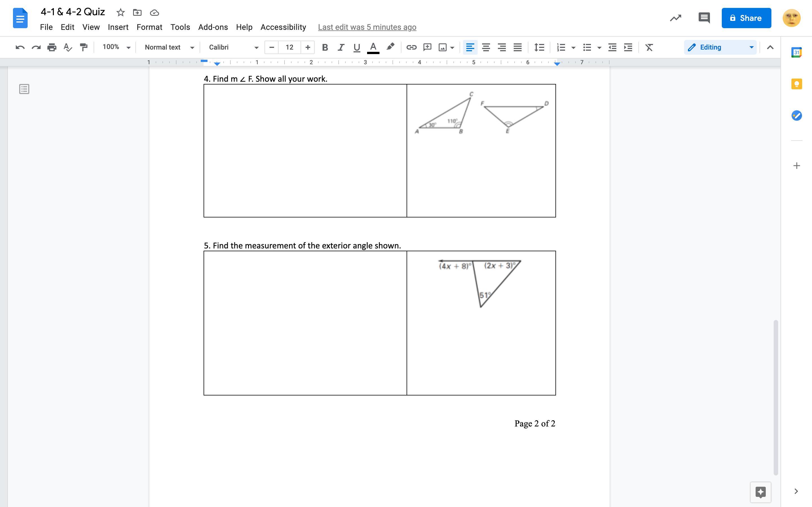Screen dimensions: 812x507
Task: Toggle bold formatting
Action: tap(325, 47)
